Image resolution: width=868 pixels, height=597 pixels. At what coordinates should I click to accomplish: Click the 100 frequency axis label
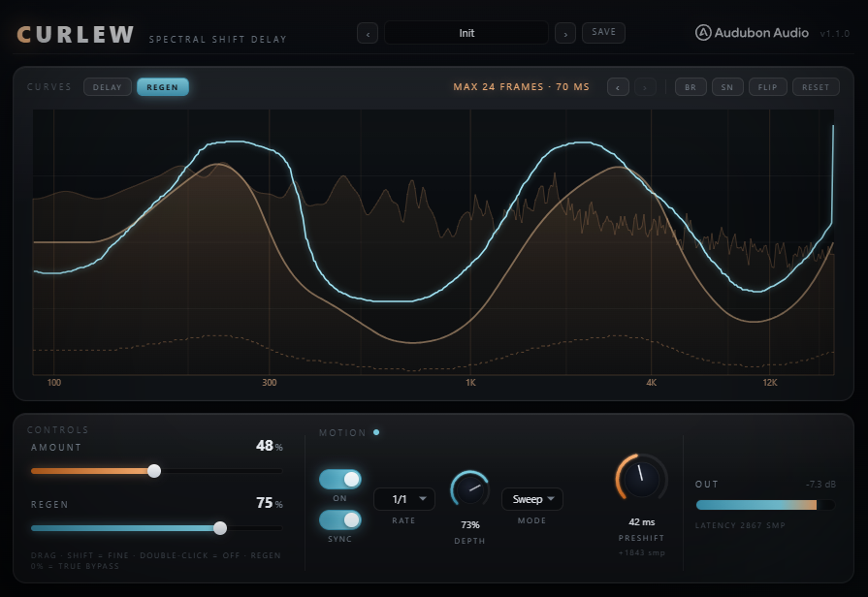tap(54, 382)
